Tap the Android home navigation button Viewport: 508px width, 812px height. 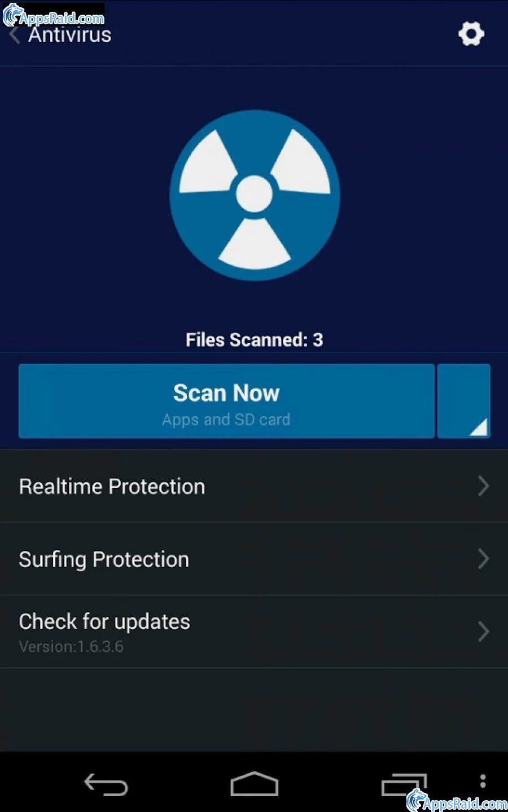tap(255, 784)
